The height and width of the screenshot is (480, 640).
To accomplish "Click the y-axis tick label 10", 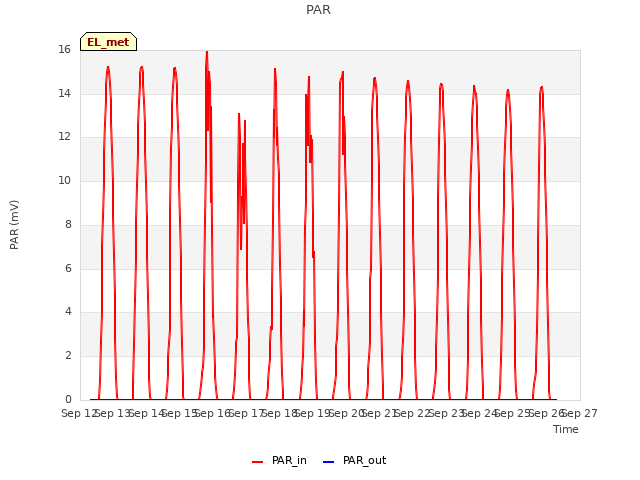I will tap(64, 180).
